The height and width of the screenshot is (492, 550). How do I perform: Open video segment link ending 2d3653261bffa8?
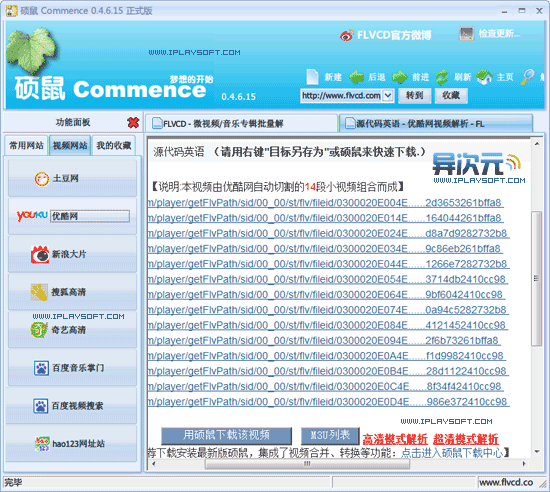[326, 203]
